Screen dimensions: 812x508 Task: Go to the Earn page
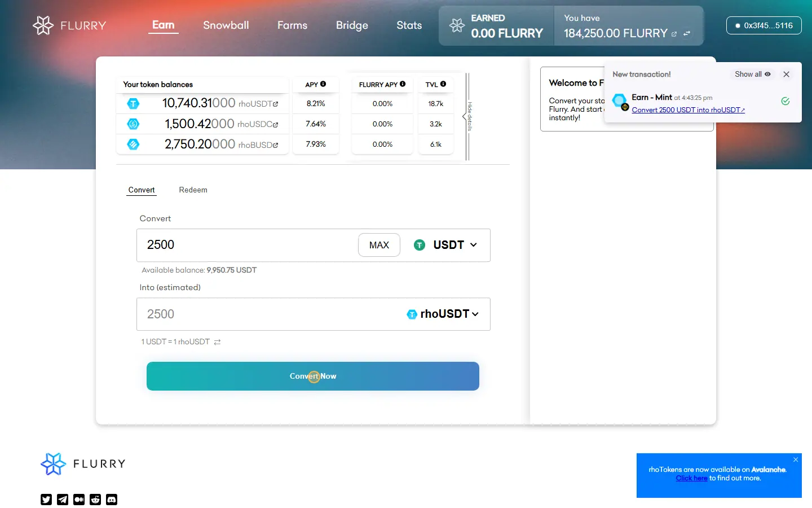click(164, 25)
